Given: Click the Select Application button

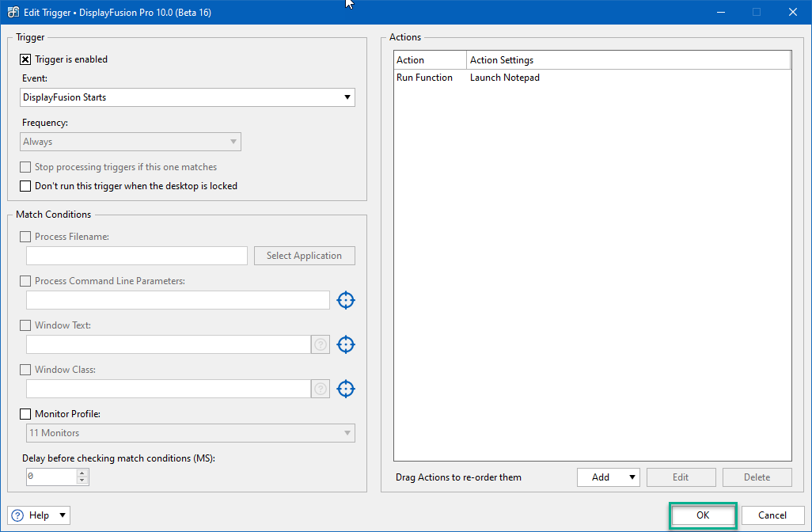Looking at the screenshot, I should (x=305, y=256).
